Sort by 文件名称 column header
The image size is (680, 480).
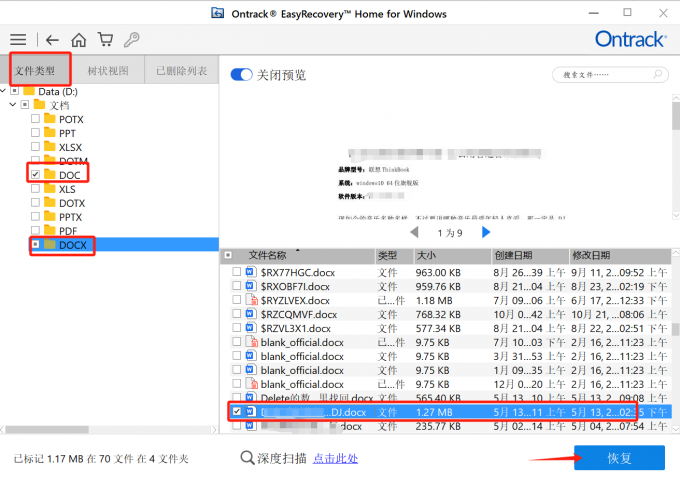coord(267,255)
